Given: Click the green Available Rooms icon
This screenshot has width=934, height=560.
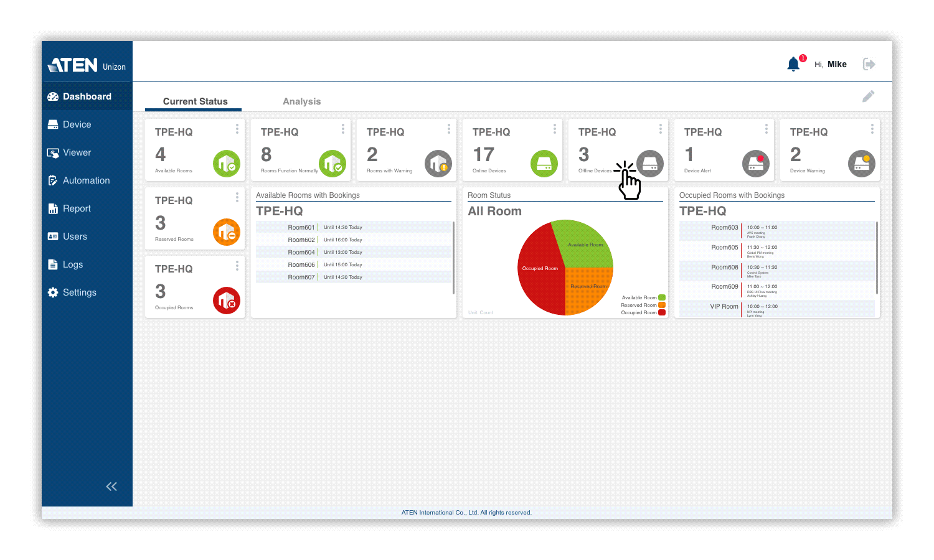Looking at the screenshot, I should [227, 164].
